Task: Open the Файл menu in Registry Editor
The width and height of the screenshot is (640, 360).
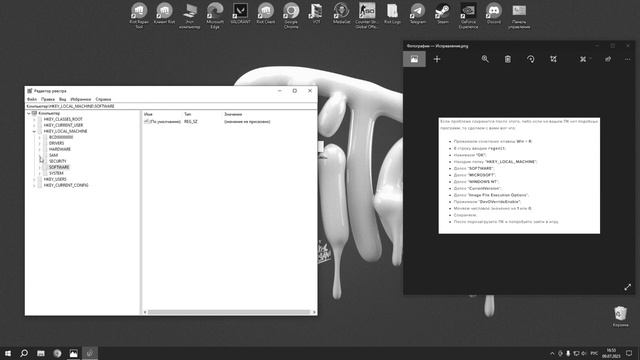Action: point(31,99)
